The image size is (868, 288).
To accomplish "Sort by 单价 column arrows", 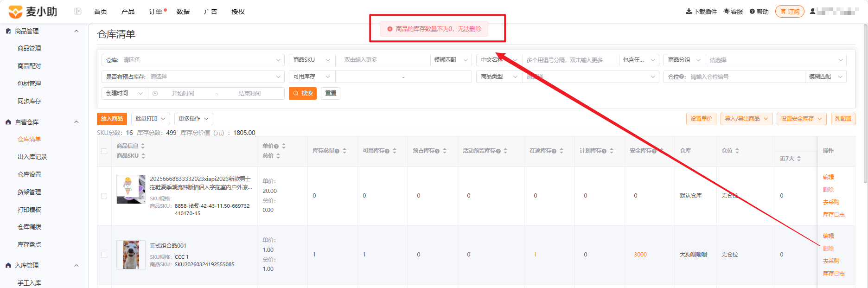I will tap(284, 146).
